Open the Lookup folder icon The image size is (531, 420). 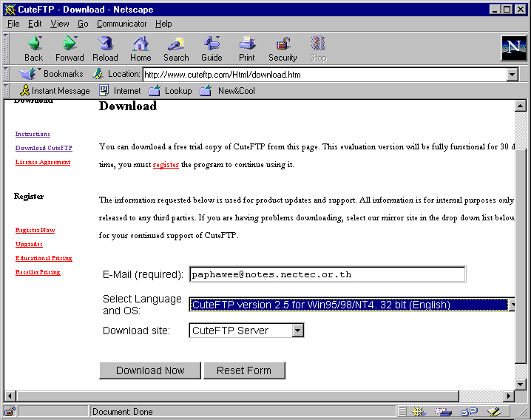point(155,90)
